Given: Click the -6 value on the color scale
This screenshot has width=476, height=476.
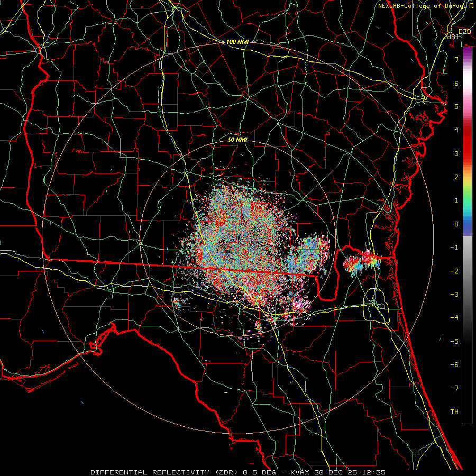Looking at the screenshot, I should tap(454, 365).
